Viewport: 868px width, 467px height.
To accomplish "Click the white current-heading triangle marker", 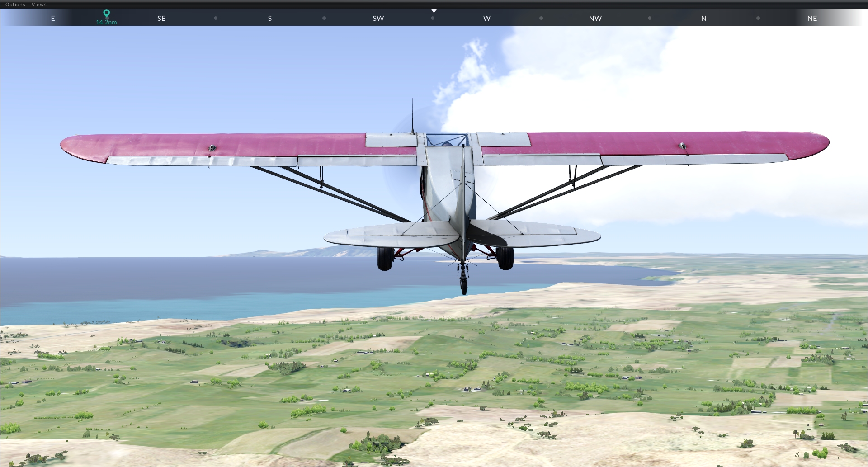I will (x=434, y=10).
